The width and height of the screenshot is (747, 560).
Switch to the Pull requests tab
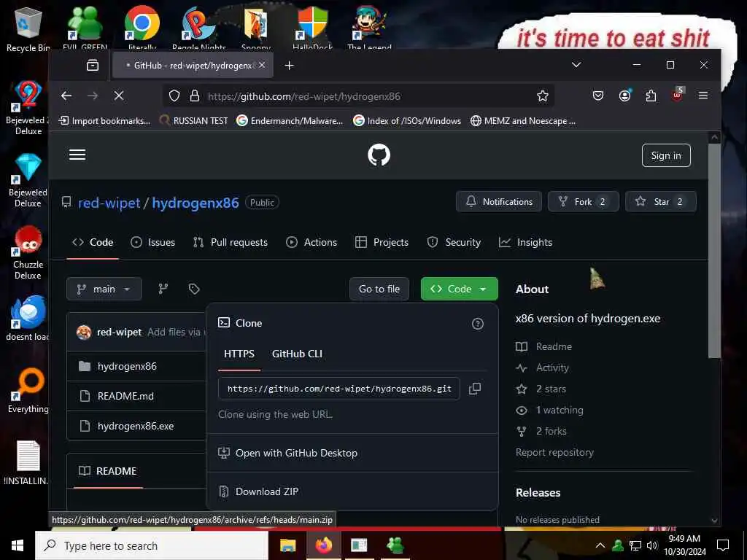coord(230,242)
